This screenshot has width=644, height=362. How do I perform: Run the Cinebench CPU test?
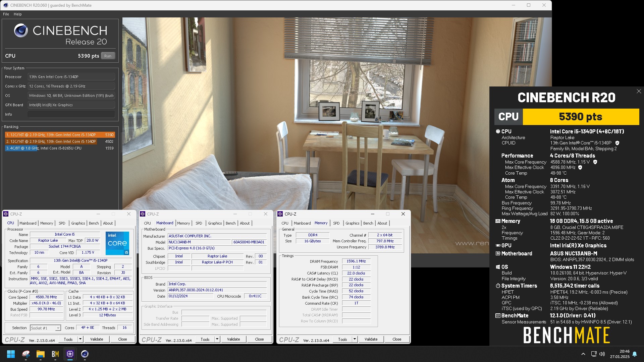(108, 56)
